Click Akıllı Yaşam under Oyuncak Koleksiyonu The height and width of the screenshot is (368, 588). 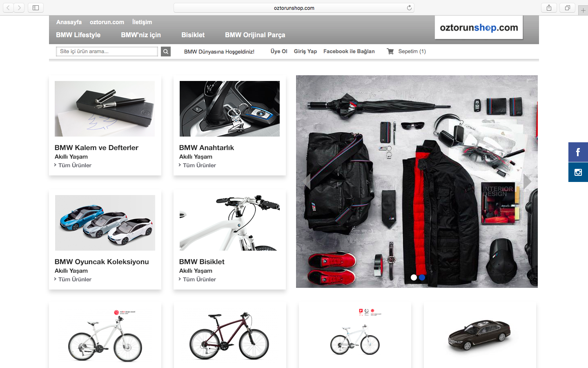tap(71, 271)
